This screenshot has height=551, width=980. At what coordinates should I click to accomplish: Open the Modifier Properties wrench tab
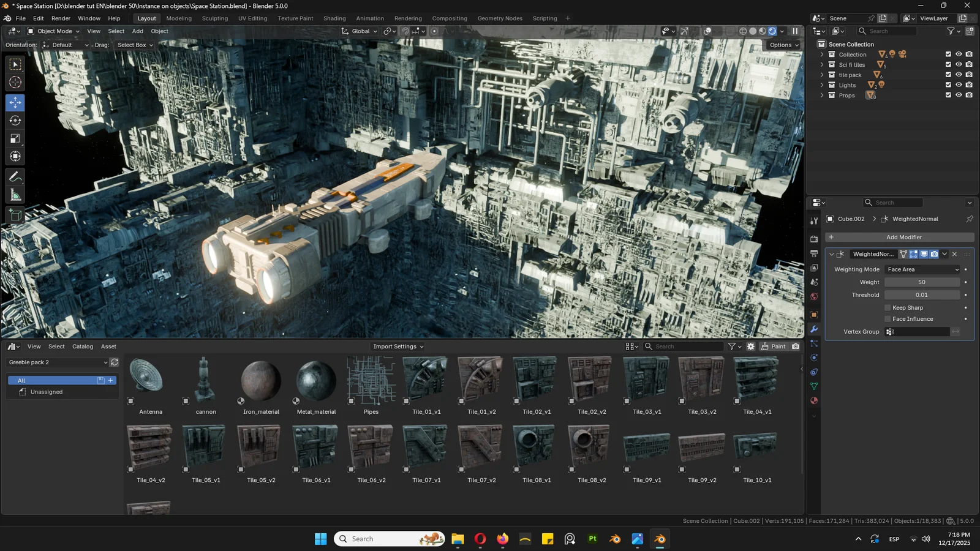[814, 329]
